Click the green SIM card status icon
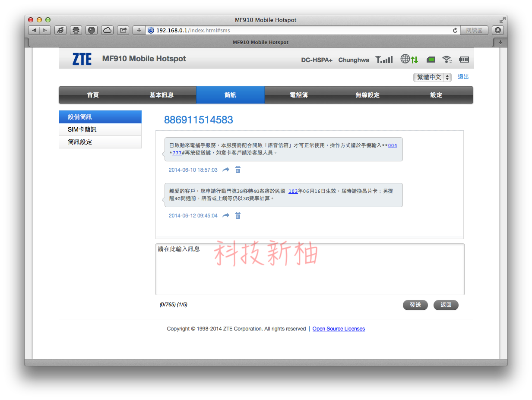Viewport: 532px width, 400px height. [x=431, y=60]
